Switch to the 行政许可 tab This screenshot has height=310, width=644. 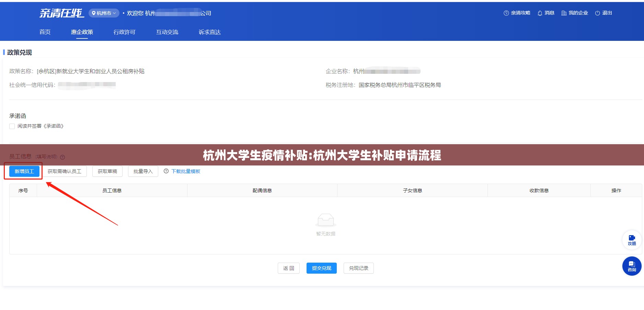[x=124, y=32]
